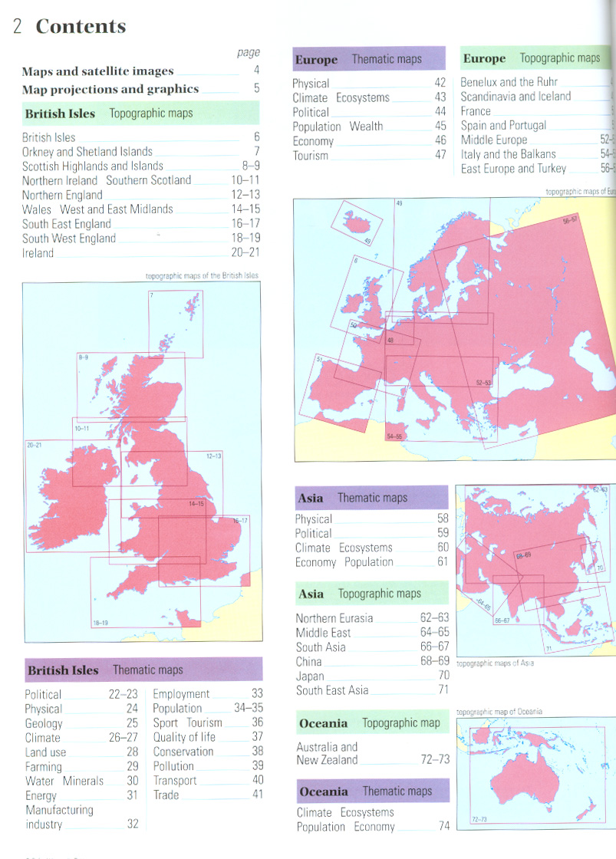Click "Population Wealth" under Europe Thematic maps
This screenshot has width=616, height=859.
click(x=338, y=127)
